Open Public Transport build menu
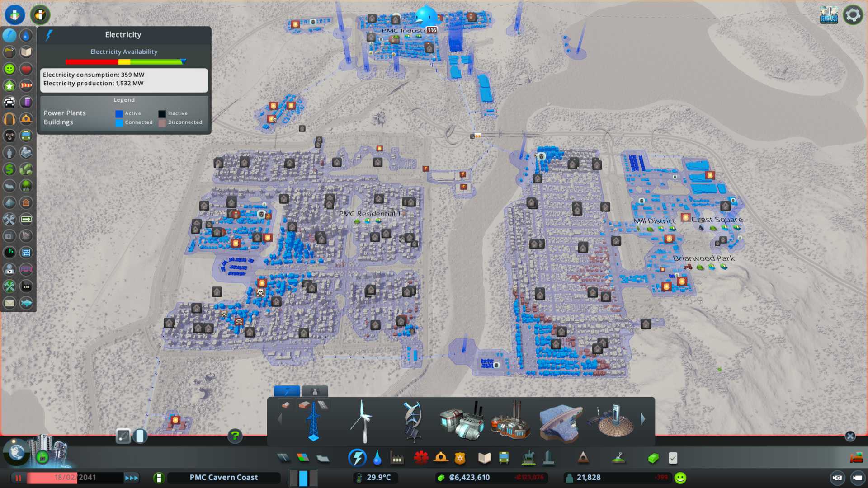 (x=504, y=458)
